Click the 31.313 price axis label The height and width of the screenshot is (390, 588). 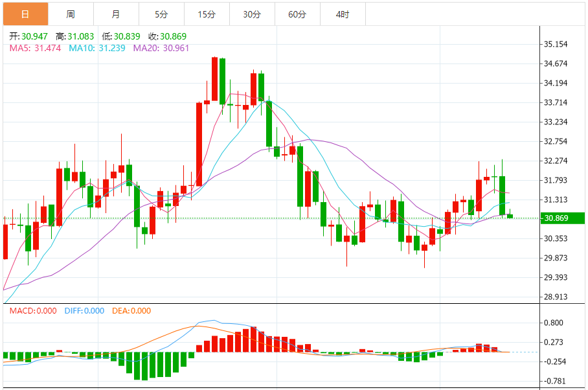point(556,200)
